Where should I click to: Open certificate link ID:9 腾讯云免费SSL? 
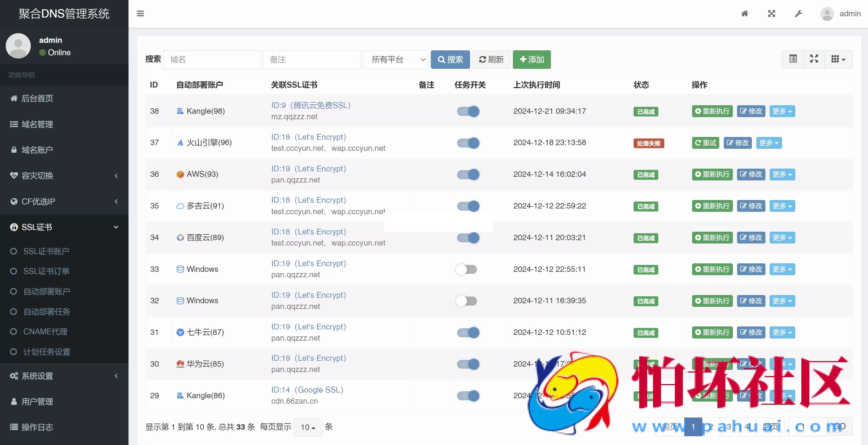tap(311, 105)
